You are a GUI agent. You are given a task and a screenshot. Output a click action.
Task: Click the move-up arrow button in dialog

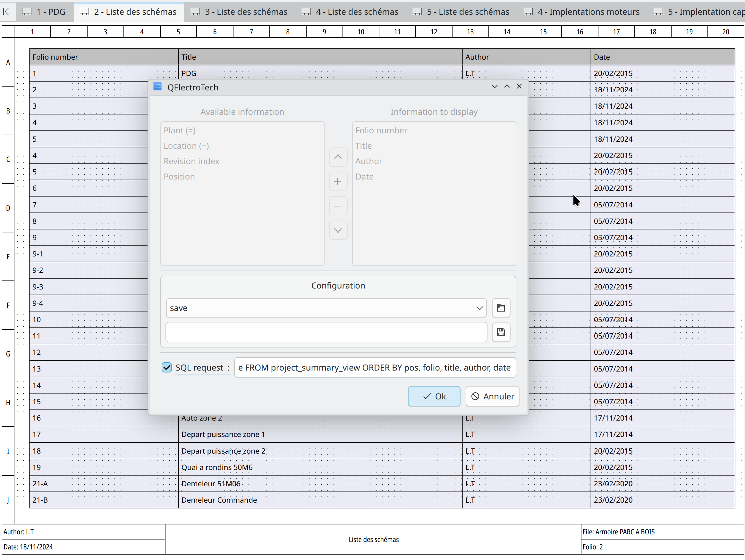pyautogui.click(x=338, y=157)
